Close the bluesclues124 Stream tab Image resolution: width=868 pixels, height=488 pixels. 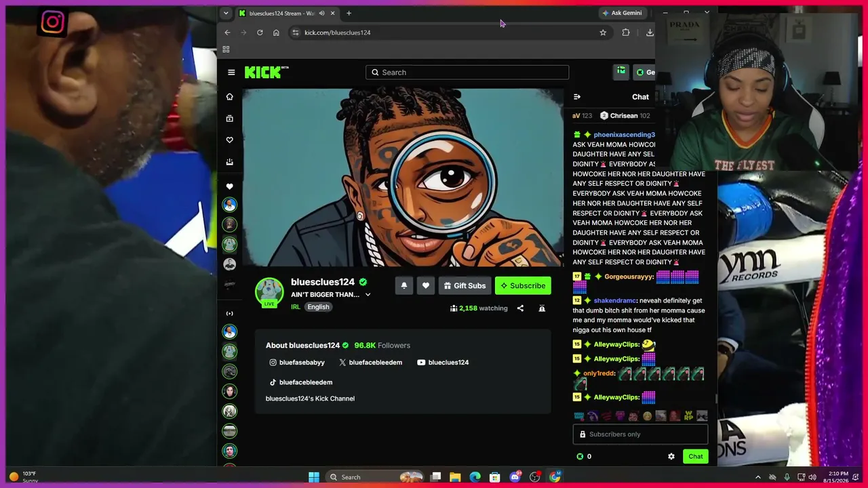pos(332,14)
